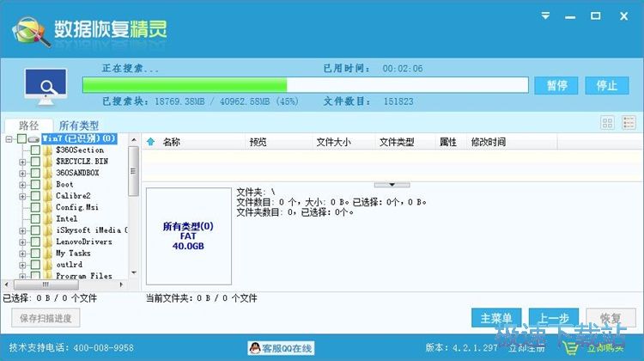Switch to the 路径 tab
The height and width of the screenshot is (361, 644).
pyautogui.click(x=28, y=125)
